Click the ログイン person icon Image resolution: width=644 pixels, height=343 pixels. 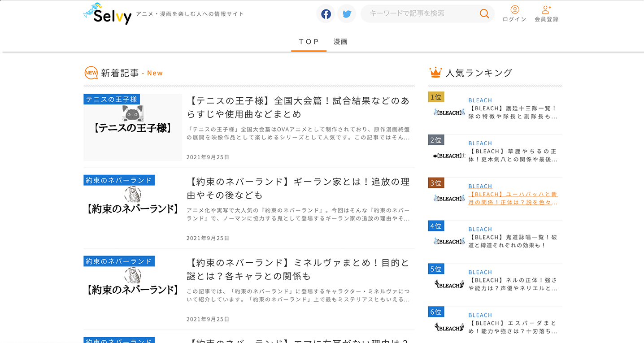click(514, 10)
